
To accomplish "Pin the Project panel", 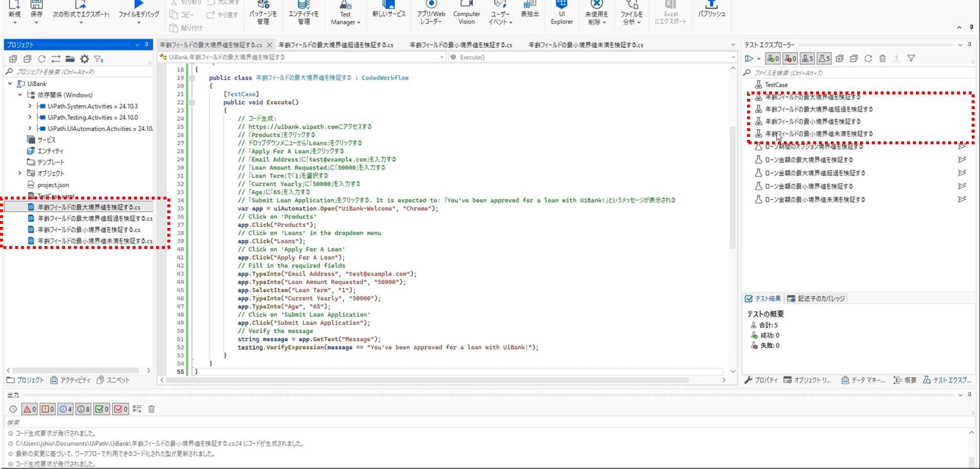I will 146,45.
